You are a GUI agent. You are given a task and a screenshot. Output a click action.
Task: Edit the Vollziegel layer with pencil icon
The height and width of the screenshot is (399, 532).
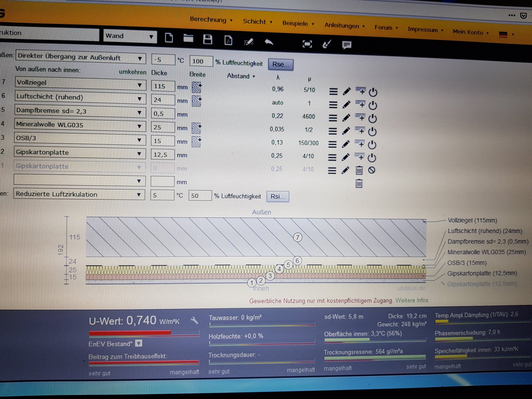click(347, 91)
